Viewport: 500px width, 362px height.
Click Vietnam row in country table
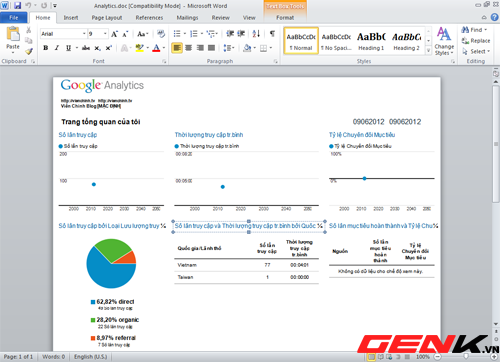click(246, 265)
